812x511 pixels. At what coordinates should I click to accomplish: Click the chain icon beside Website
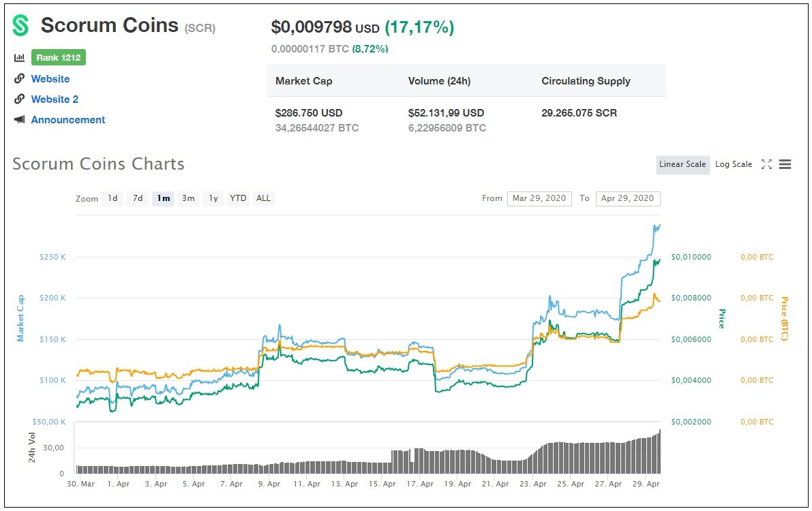coord(19,78)
